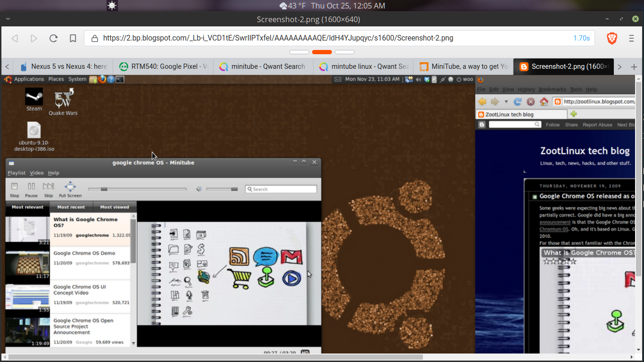Select the ubuntu-9.10-desktop-i386.iso file icon
The height and width of the screenshot is (362, 644).
pyautogui.click(x=34, y=137)
